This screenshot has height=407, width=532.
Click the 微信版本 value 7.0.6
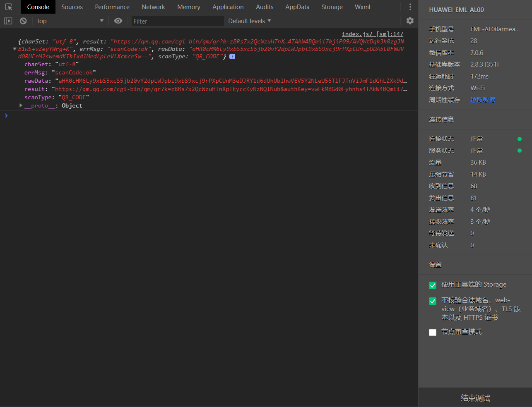click(x=477, y=53)
